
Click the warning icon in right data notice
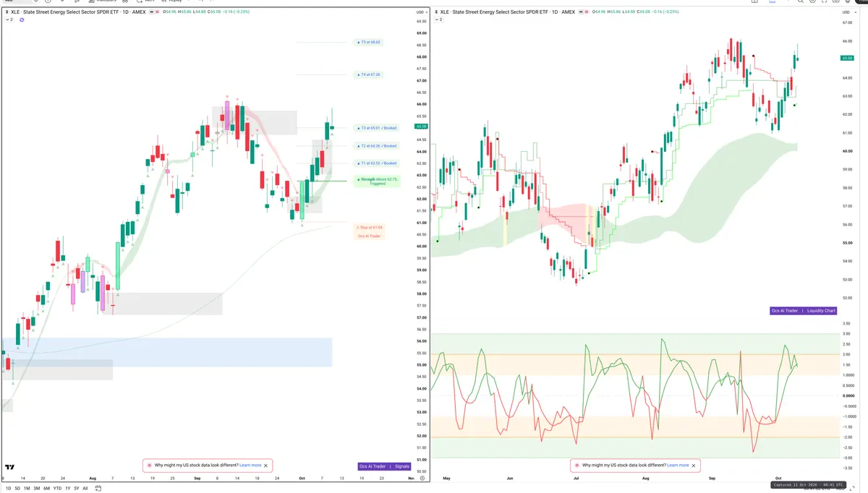[x=576, y=466]
